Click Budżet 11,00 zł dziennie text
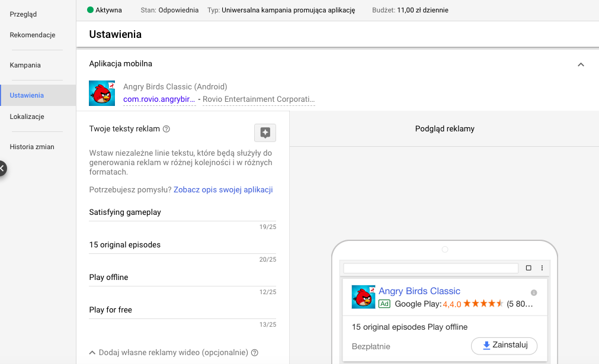 (410, 10)
